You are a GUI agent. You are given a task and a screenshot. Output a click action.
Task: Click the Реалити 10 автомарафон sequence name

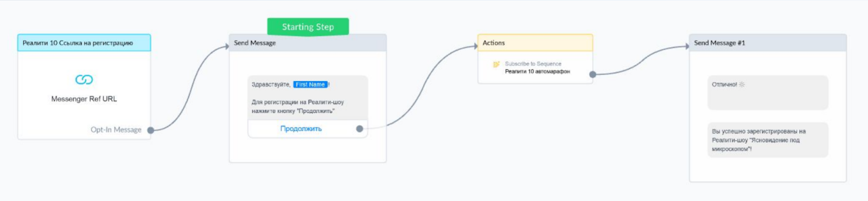point(538,72)
